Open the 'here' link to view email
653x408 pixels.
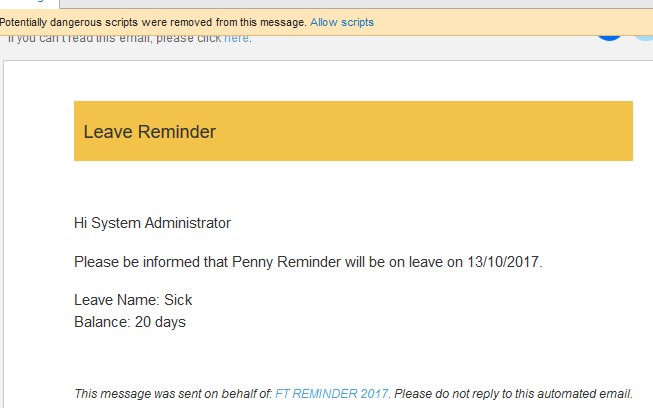click(237, 38)
